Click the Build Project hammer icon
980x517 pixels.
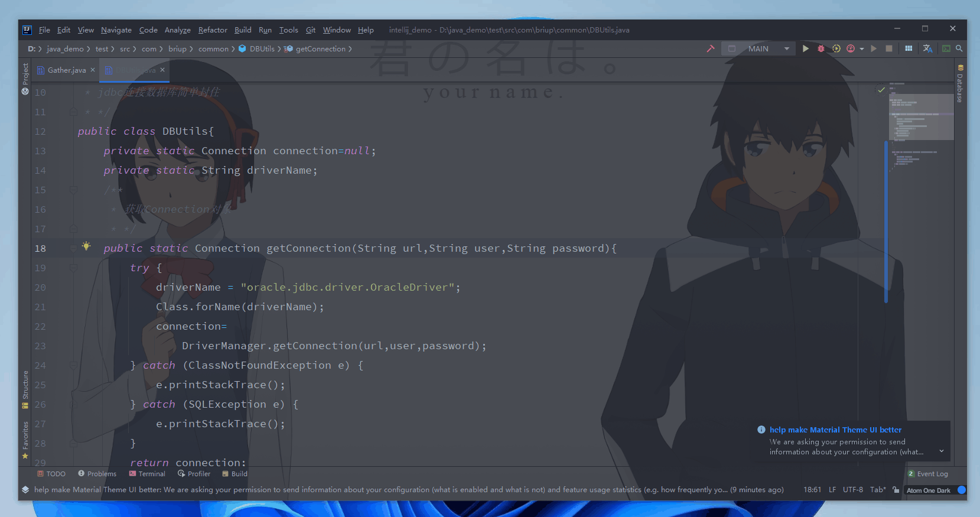711,48
